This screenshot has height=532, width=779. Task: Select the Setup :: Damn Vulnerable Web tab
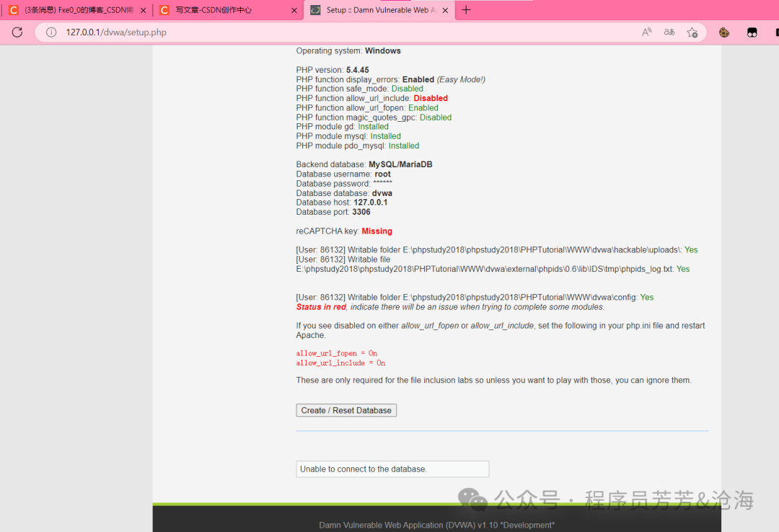pyautogui.click(x=380, y=10)
